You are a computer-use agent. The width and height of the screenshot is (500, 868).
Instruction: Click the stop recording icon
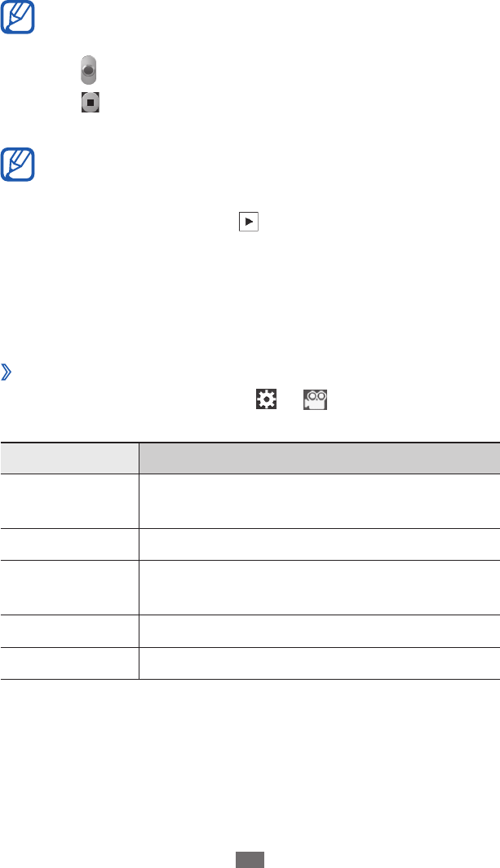90,103
